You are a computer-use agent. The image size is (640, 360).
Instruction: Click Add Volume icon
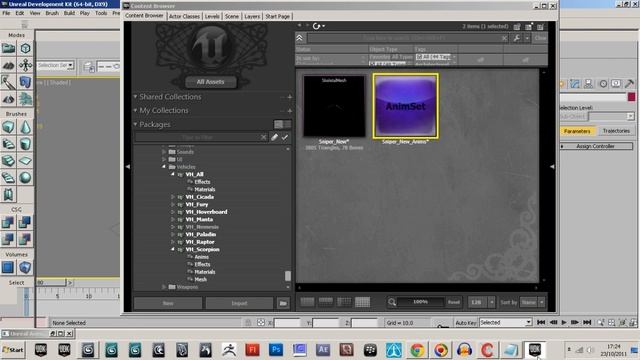pyautogui.click(x=25, y=268)
